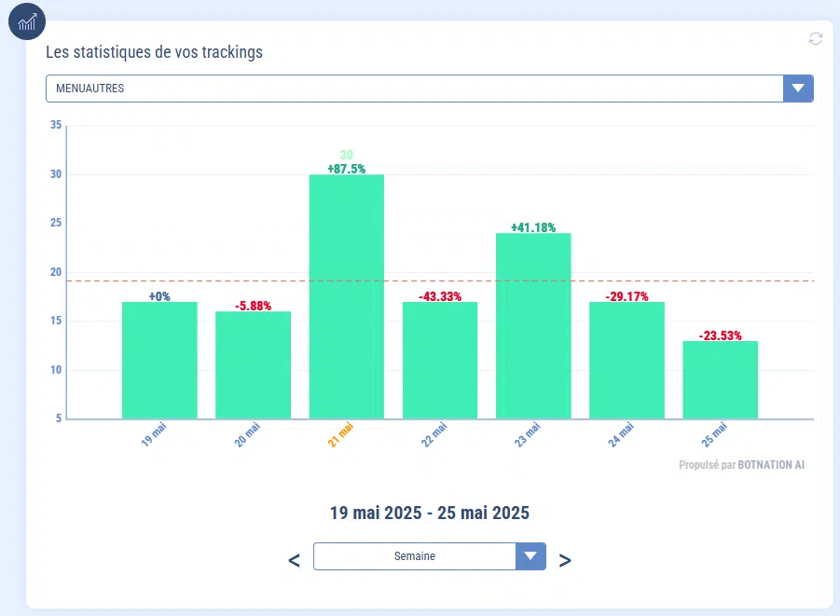The image size is (840, 616).
Task: Click the 19 mai bar
Action: pos(159,360)
